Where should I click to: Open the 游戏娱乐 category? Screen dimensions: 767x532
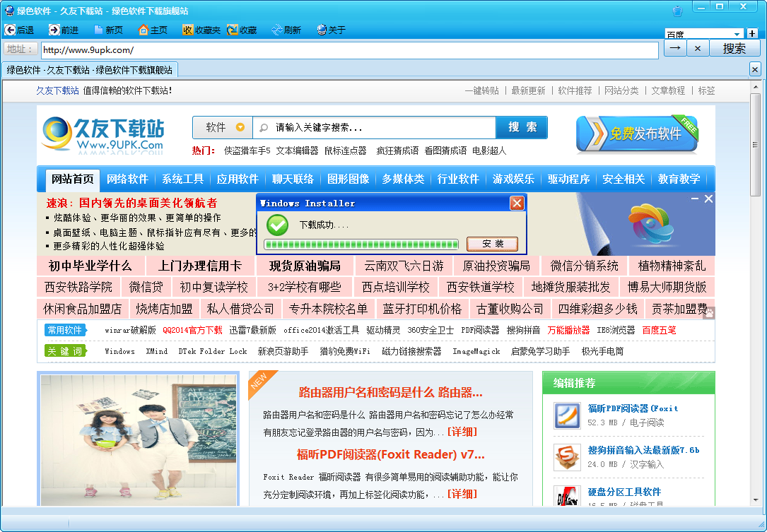click(514, 179)
